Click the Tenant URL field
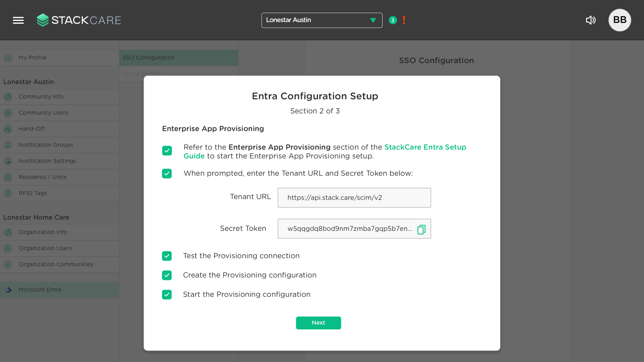 click(354, 197)
